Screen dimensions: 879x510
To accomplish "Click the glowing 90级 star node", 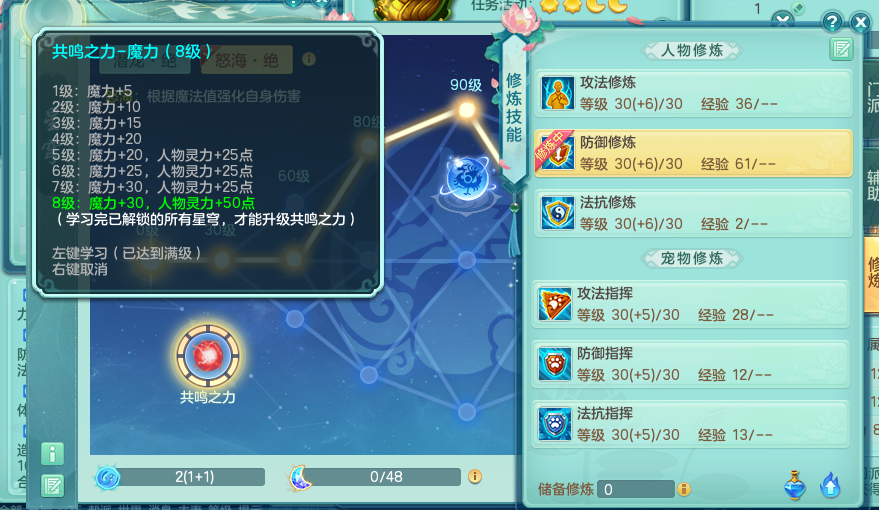I will [x=466, y=109].
